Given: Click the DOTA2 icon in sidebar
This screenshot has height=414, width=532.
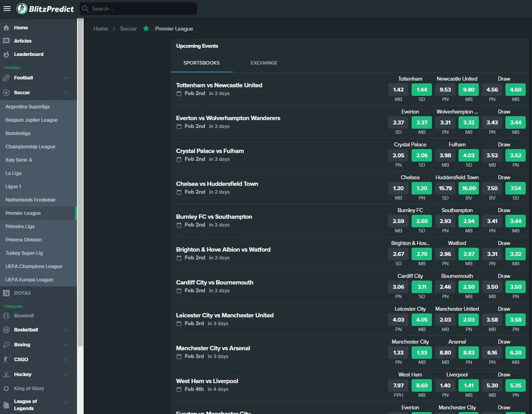Looking at the screenshot, I should [x=6, y=293].
